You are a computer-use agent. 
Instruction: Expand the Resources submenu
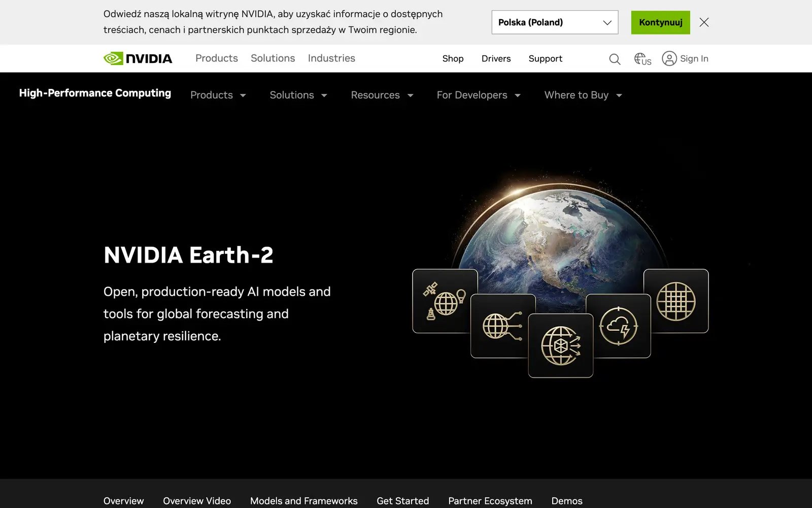click(382, 95)
